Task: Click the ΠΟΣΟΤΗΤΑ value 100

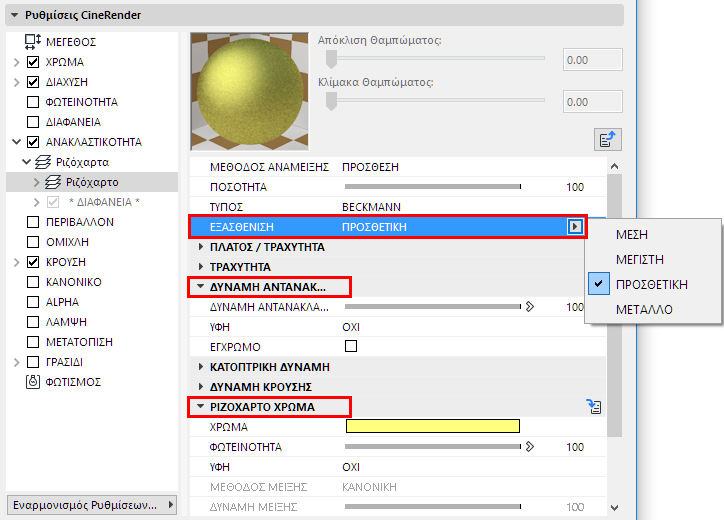Action: 575,187
